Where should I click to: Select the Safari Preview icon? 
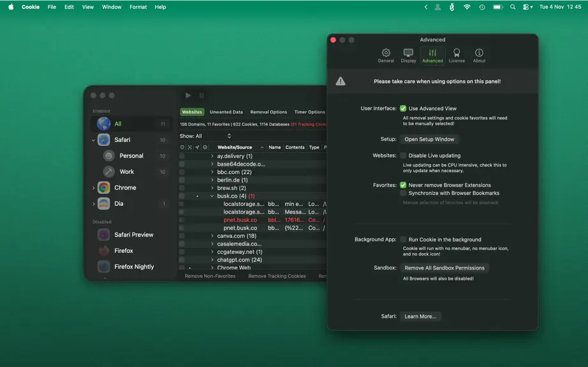pyautogui.click(x=104, y=235)
